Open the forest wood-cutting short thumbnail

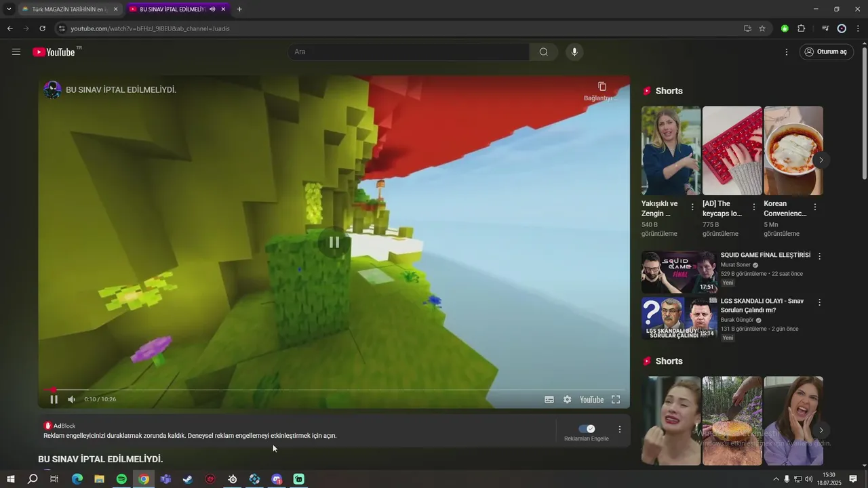click(732, 421)
